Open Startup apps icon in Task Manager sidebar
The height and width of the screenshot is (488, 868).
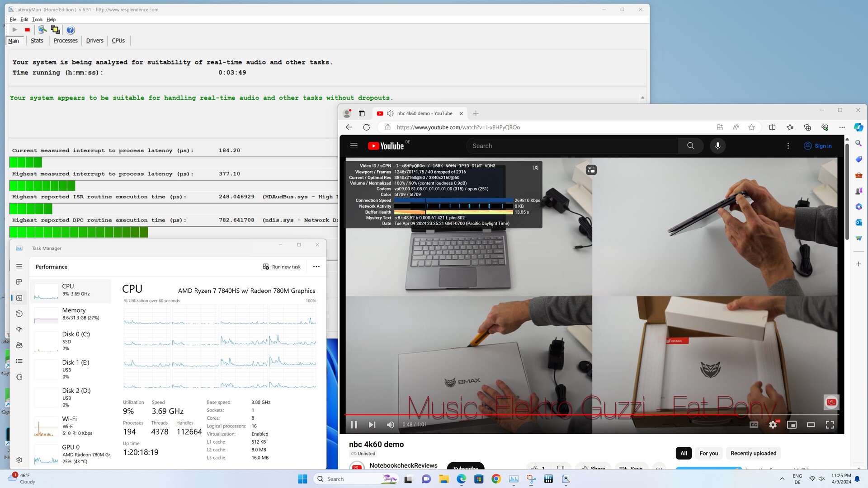tap(19, 329)
